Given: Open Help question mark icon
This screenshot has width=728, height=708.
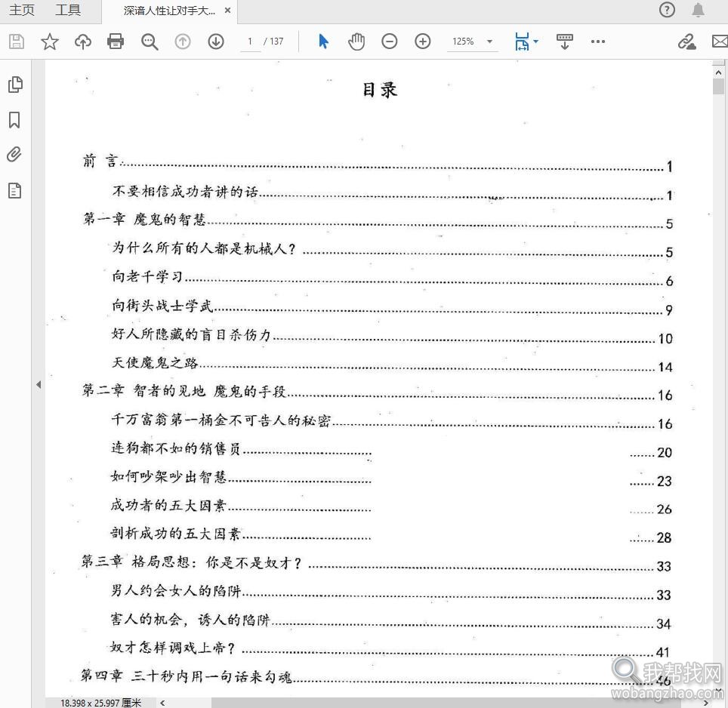Looking at the screenshot, I should [667, 10].
